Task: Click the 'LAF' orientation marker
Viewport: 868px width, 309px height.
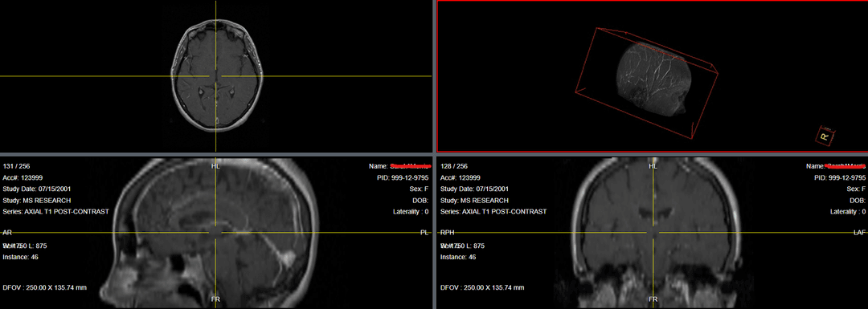Action: [860, 233]
